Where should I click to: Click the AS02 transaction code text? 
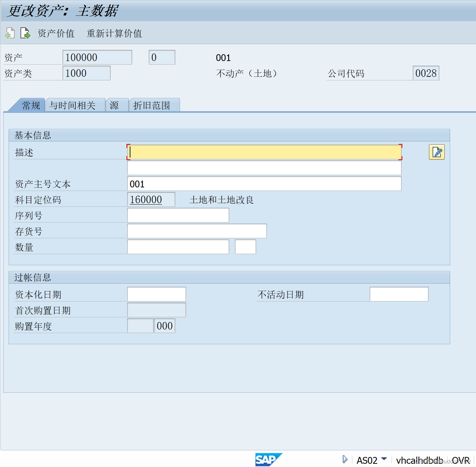(367, 460)
